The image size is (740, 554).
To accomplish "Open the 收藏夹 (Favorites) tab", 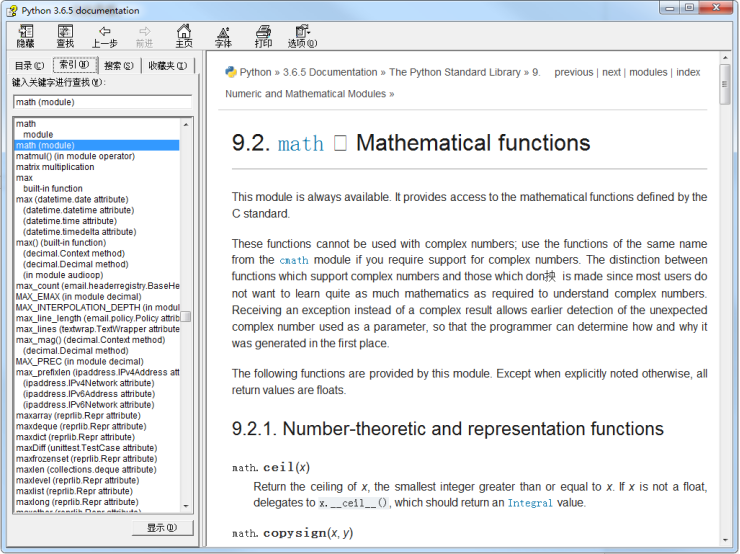I will pos(168,66).
